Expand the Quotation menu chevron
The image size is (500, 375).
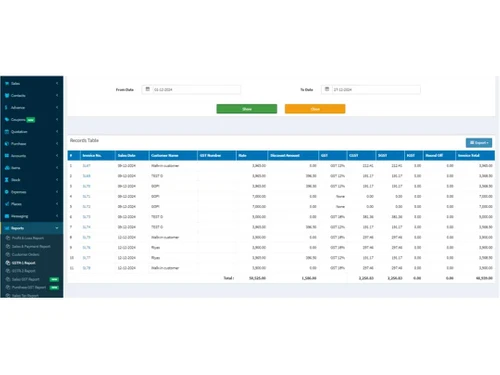pos(57,132)
